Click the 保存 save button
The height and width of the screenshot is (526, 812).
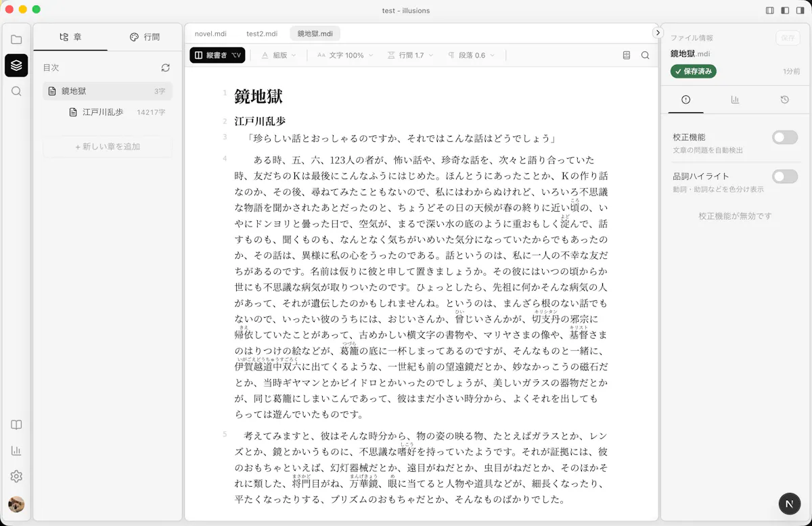point(788,38)
